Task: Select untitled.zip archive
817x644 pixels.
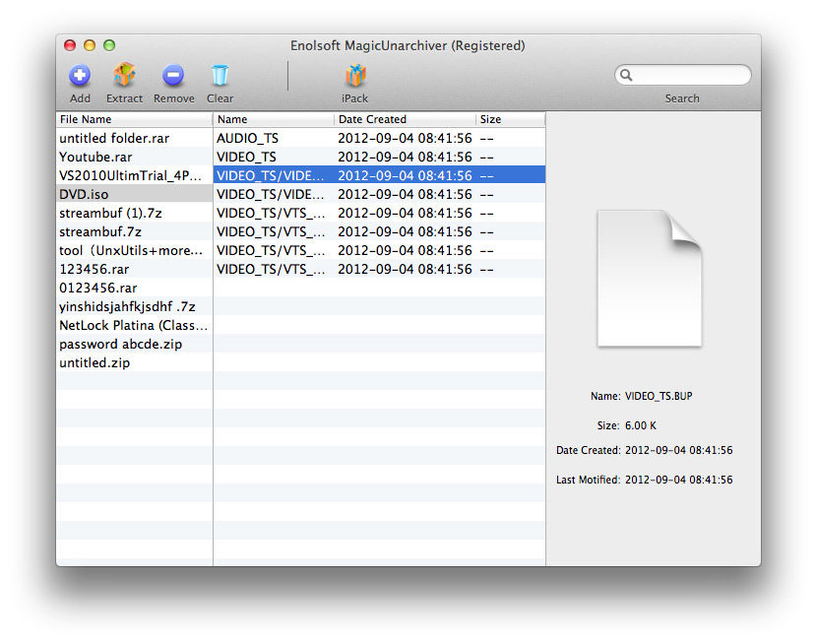Action: pyautogui.click(x=135, y=363)
